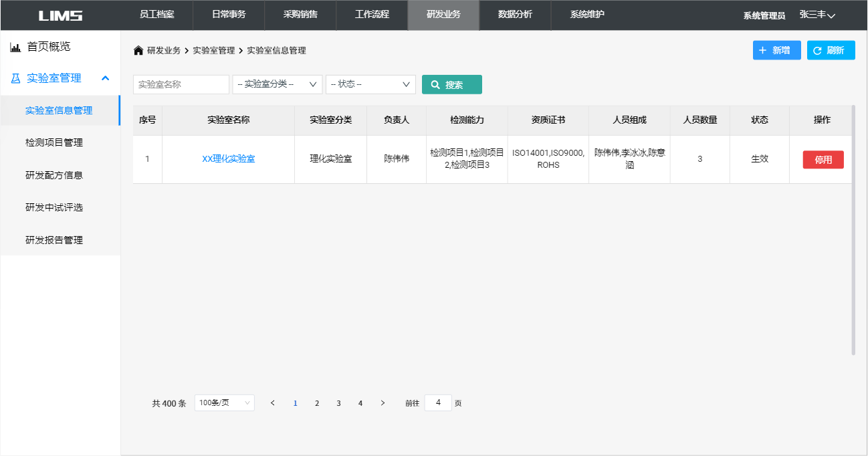Click the flask icon beside 实验室管理
868x456 pixels.
pyautogui.click(x=16, y=78)
